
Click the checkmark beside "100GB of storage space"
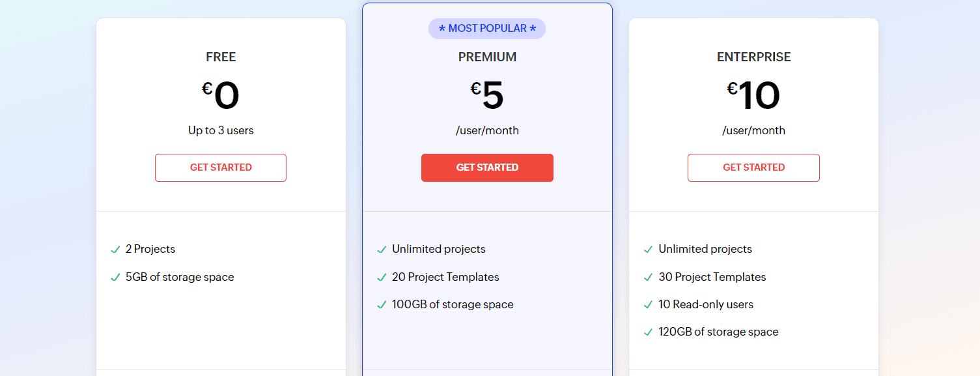pos(381,304)
